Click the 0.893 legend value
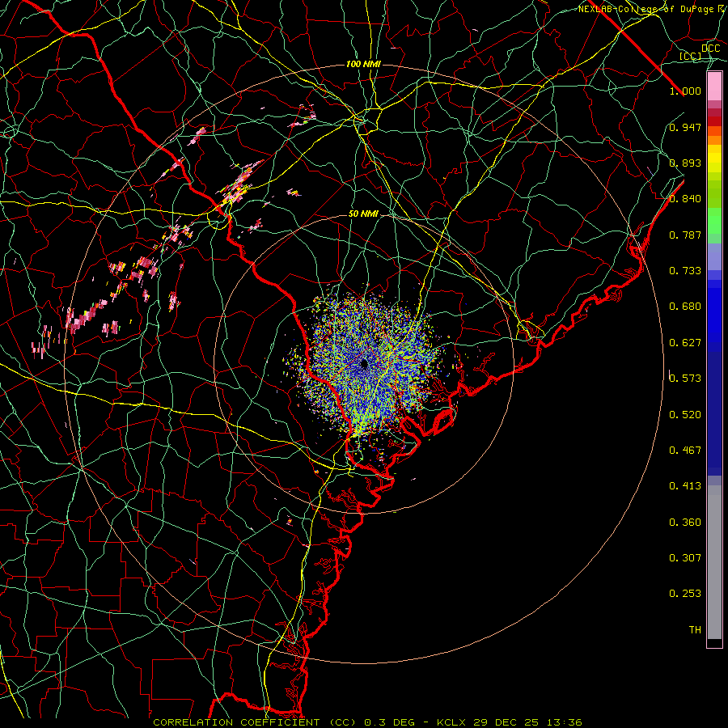Image resolution: width=728 pixels, height=728 pixels. click(x=685, y=163)
